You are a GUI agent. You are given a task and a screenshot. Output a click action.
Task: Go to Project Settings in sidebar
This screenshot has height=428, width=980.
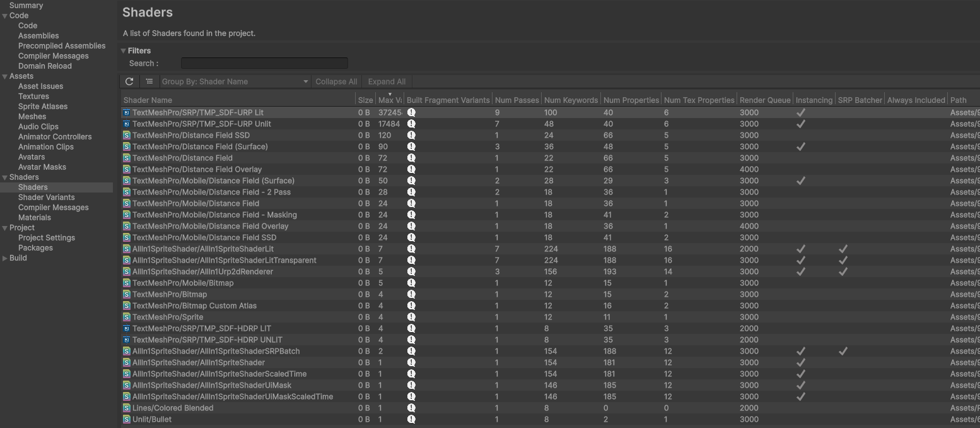[47, 237]
